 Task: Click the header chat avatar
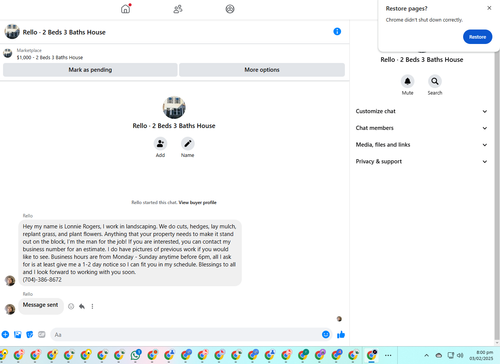coord(12,32)
